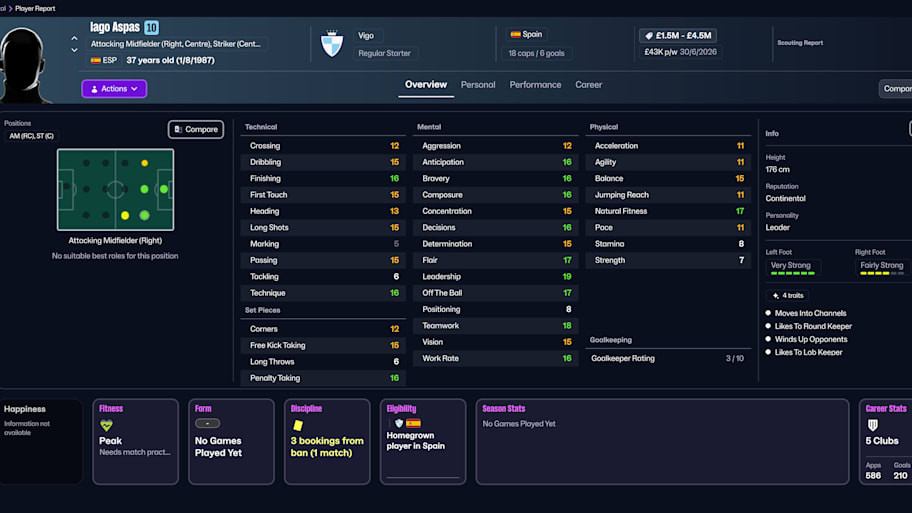Select the bottom yellow dot on the pitch
The height and width of the screenshot is (513, 912).
(x=125, y=215)
